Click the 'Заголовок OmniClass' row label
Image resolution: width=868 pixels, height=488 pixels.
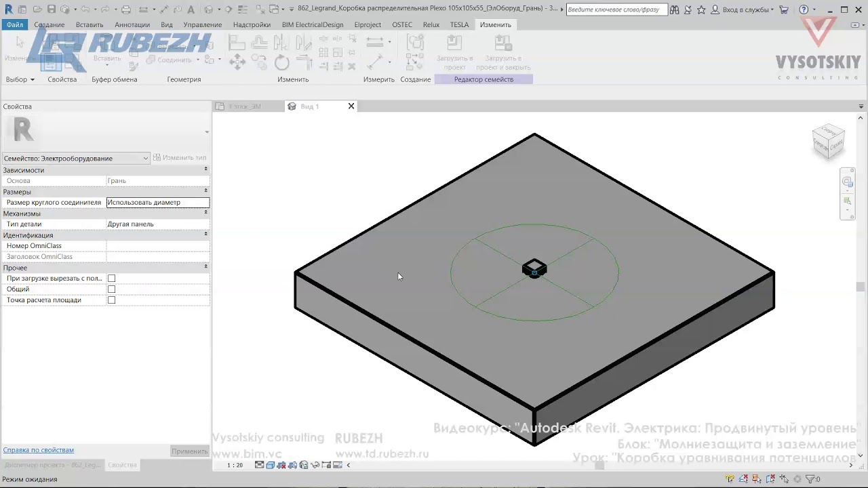(39, 256)
